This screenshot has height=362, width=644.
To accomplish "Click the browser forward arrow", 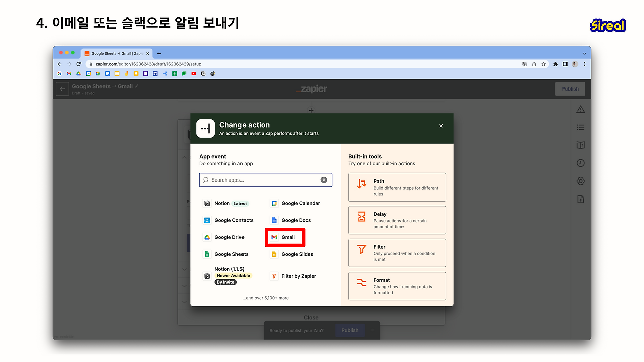I will (x=69, y=64).
